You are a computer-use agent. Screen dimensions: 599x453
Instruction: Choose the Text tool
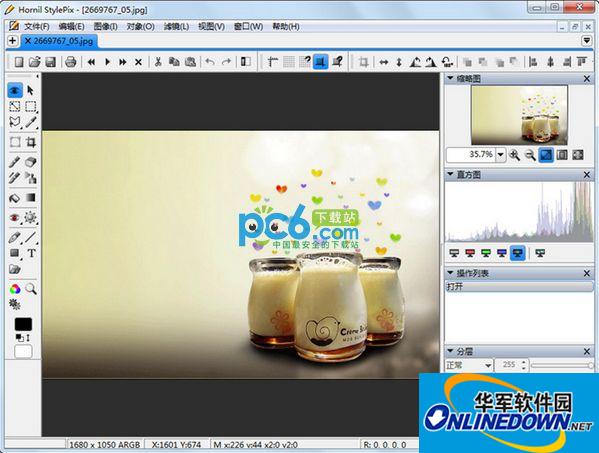click(32, 253)
